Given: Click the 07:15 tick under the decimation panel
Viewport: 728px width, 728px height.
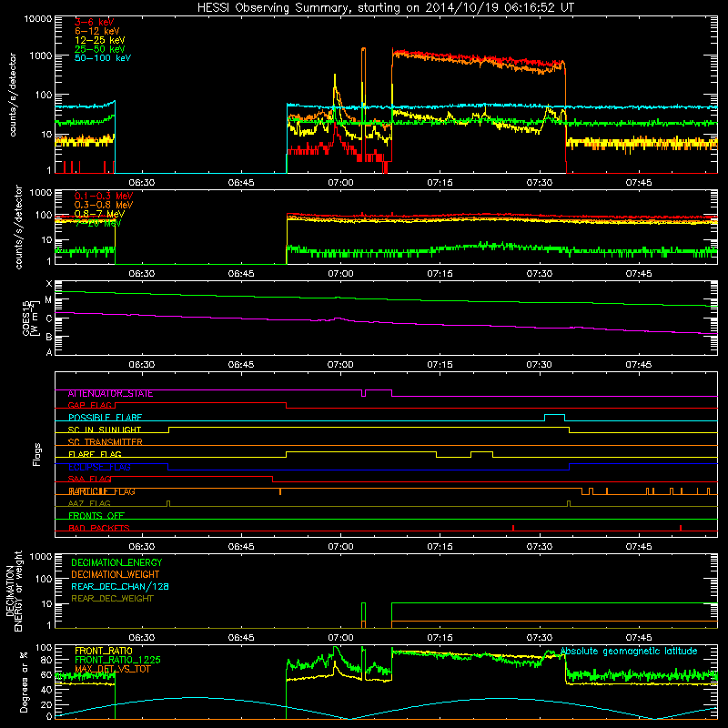Looking at the screenshot, I should tap(440, 638).
